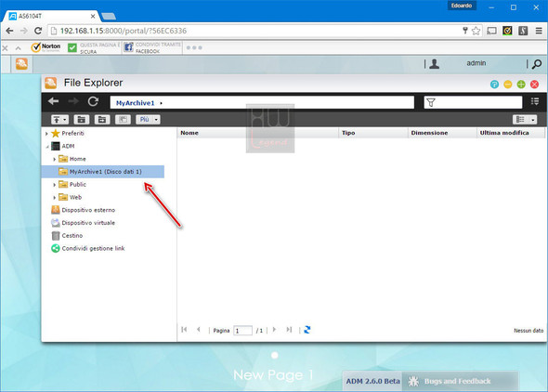Refresh the File Explorer folder view
Image resolution: width=548 pixels, height=392 pixels.
(93, 101)
